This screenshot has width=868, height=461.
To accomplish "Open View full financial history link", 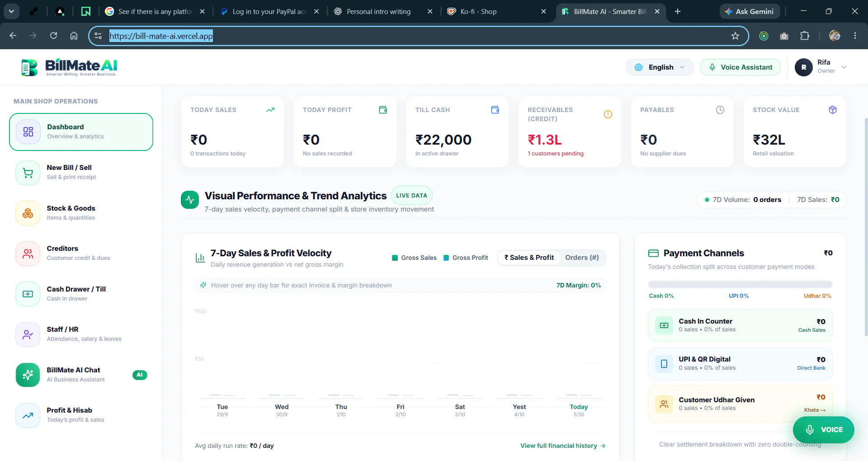I will point(563,446).
